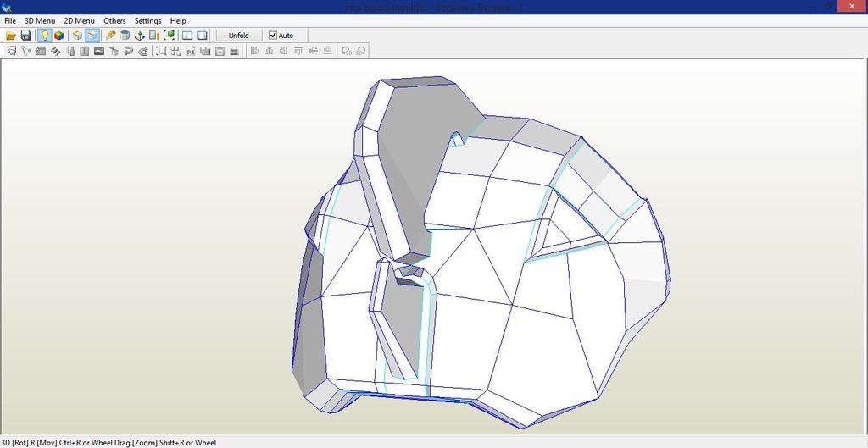Click the anchor icon in toolbar
The height and width of the screenshot is (448, 868).
tap(140, 36)
